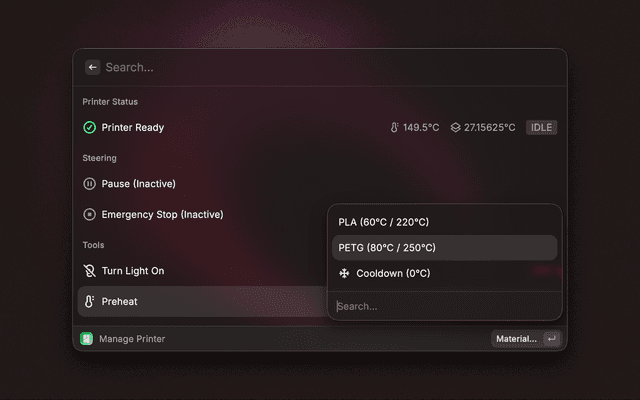Click the light bulb off icon
The height and width of the screenshot is (400, 640).
pyautogui.click(x=89, y=271)
